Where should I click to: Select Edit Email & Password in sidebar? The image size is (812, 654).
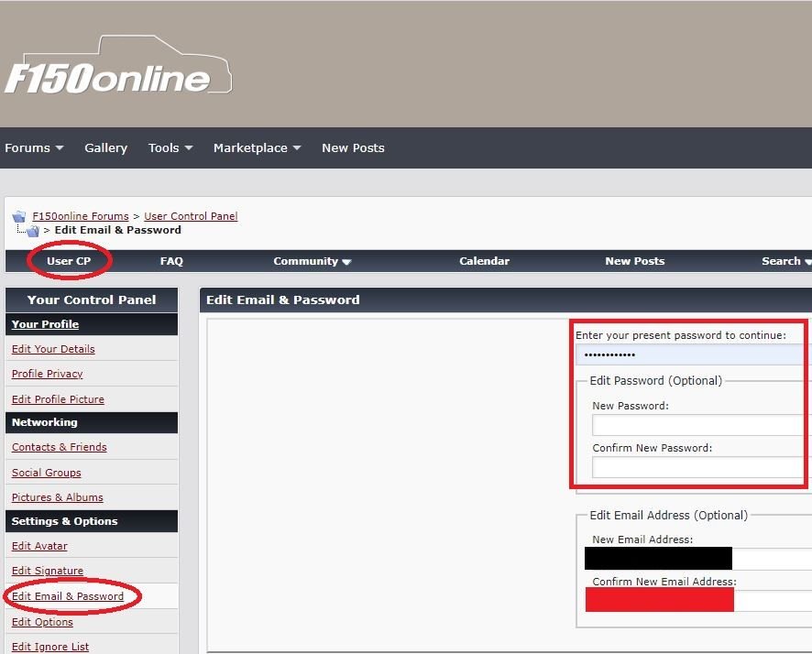click(x=68, y=596)
